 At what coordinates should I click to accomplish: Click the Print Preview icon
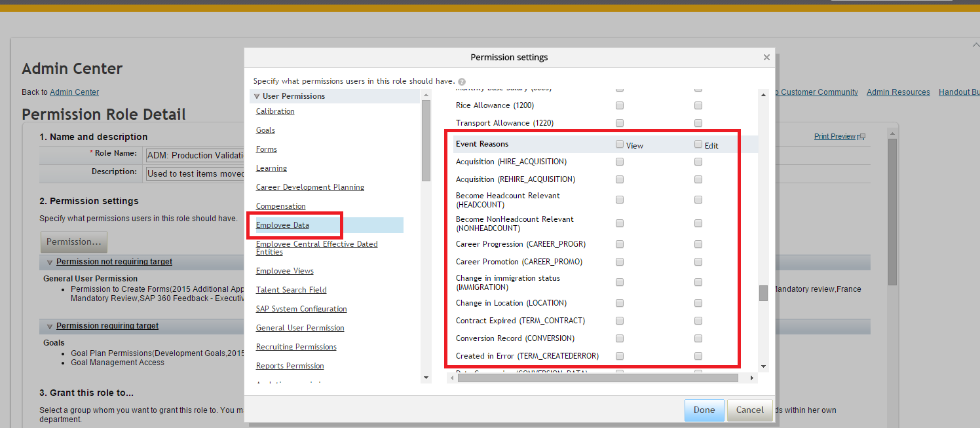pos(861,137)
